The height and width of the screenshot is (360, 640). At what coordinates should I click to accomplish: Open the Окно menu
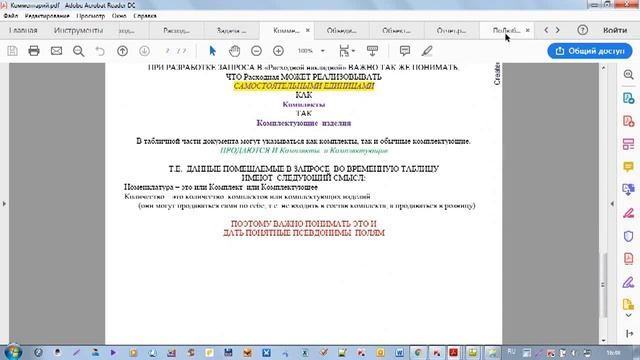pos(119,16)
